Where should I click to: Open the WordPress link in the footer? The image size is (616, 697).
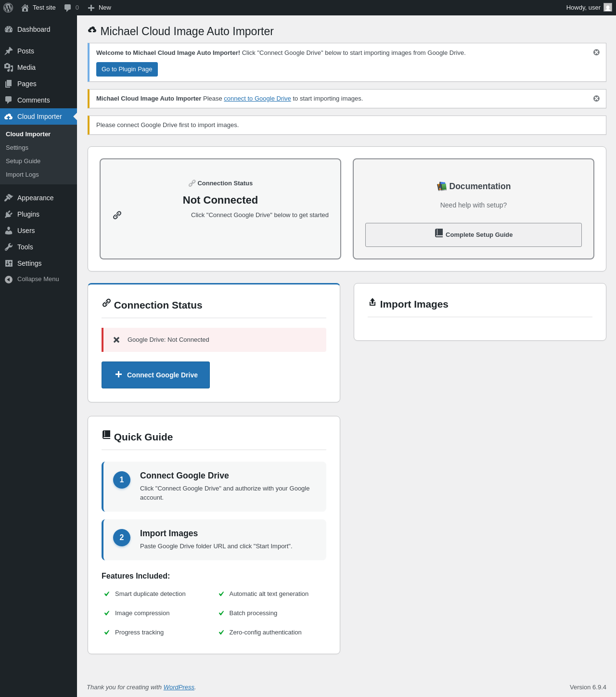point(179,687)
